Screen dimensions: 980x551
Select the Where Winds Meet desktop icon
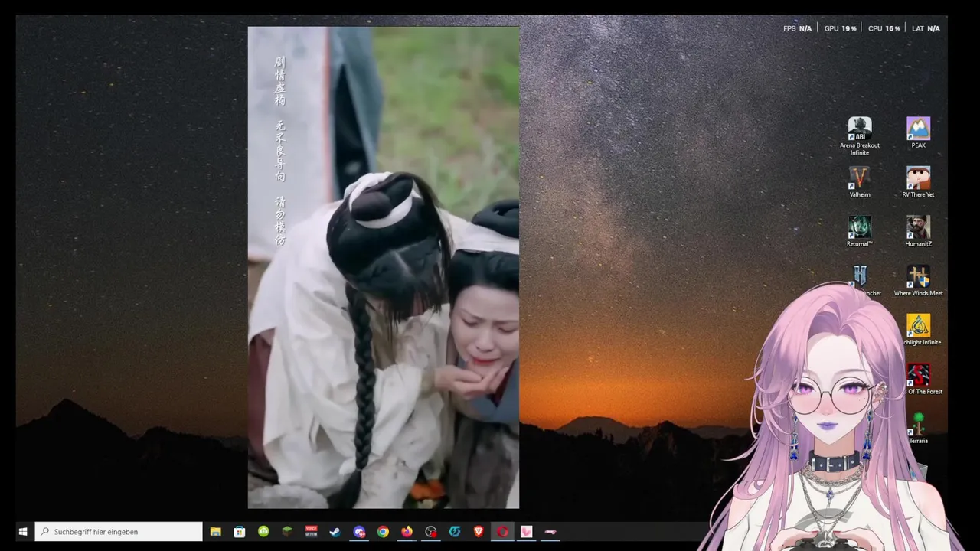tap(918, 281)
